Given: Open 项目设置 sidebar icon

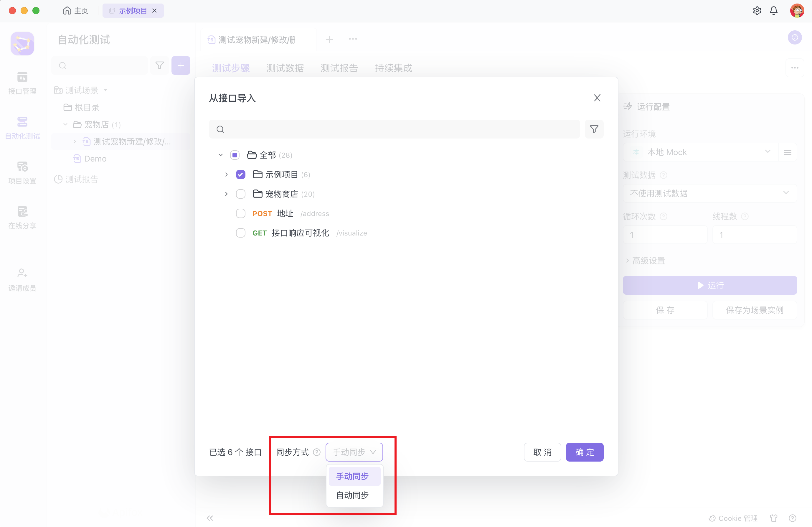Looking at the screenshot, I should 22,172.
